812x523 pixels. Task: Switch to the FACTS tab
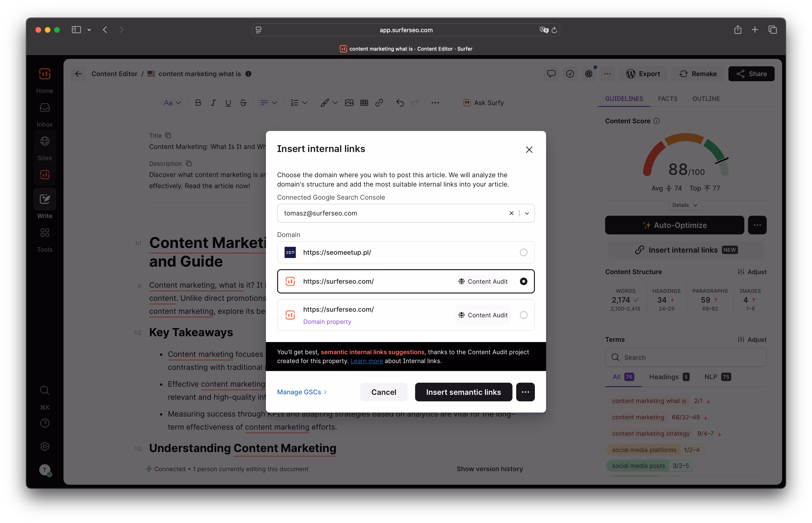pyautogui.click(x=667, y=99)
